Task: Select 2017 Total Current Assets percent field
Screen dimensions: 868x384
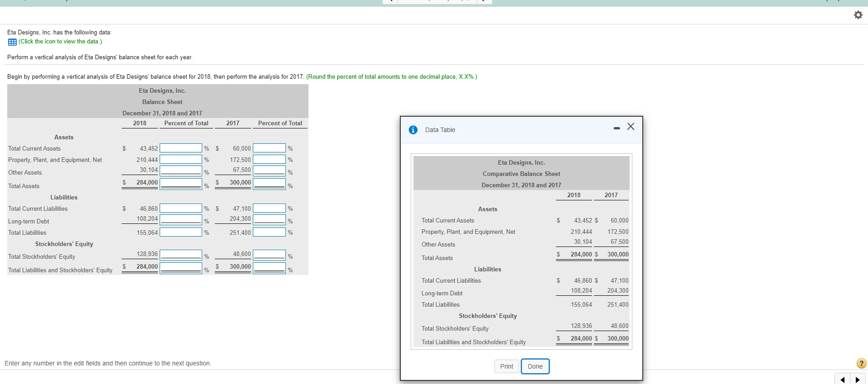Action: [x=269, y=148]
